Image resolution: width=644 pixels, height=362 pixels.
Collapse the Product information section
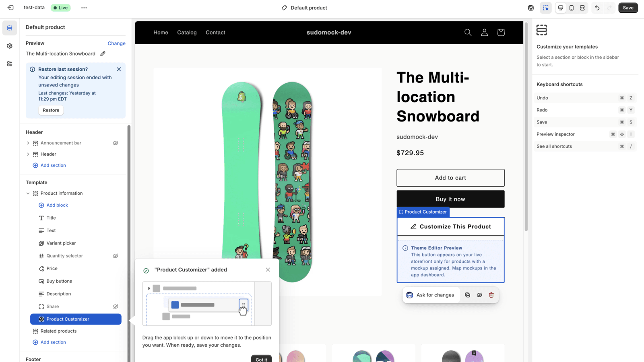[28, 193]
